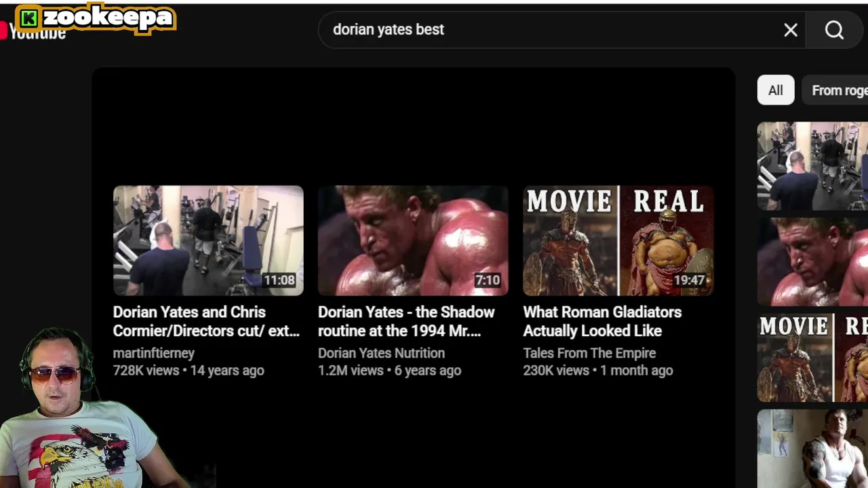The height and width of the screenshot is (488, 868).
Task: Select the 'All' filter chip
Action: click(776, 90)
